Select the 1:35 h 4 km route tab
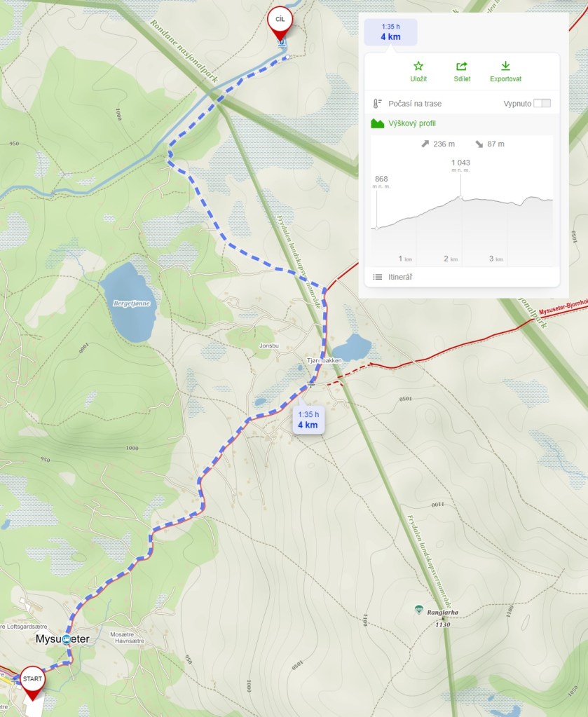This screenshot has width=588, height=717. [390, 32]
